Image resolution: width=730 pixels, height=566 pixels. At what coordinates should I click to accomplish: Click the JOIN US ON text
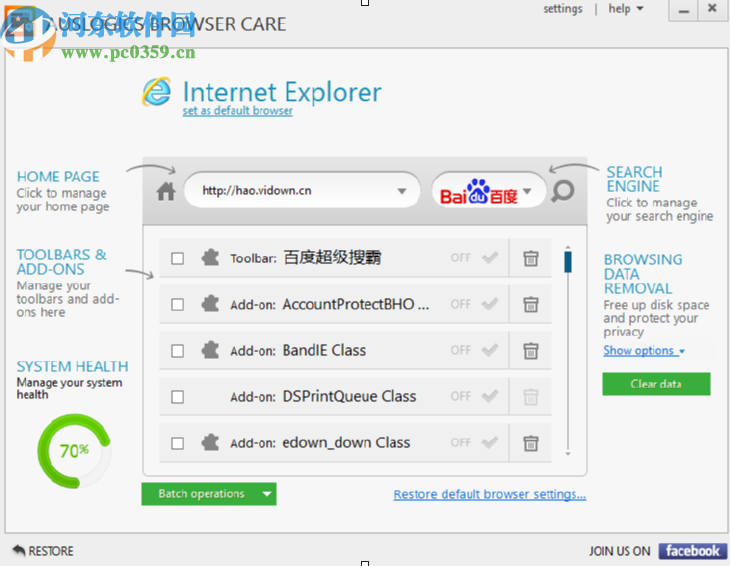coord(619,551)
